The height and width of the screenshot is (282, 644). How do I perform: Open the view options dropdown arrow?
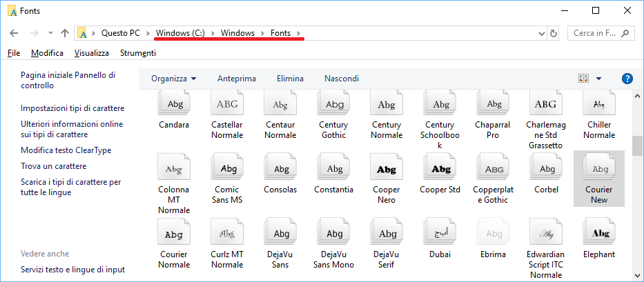click(598, 79)
